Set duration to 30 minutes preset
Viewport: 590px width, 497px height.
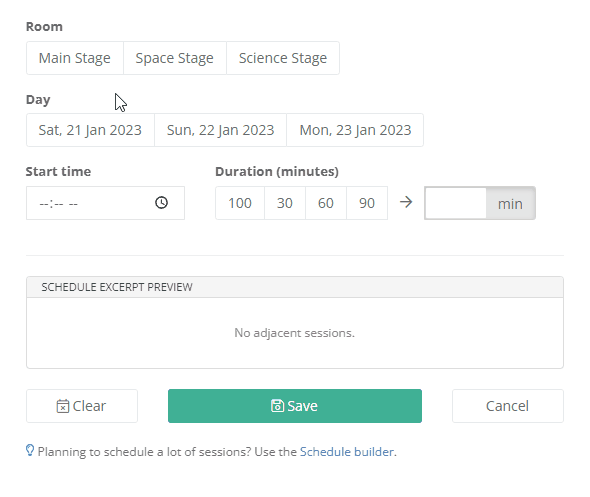285,203
